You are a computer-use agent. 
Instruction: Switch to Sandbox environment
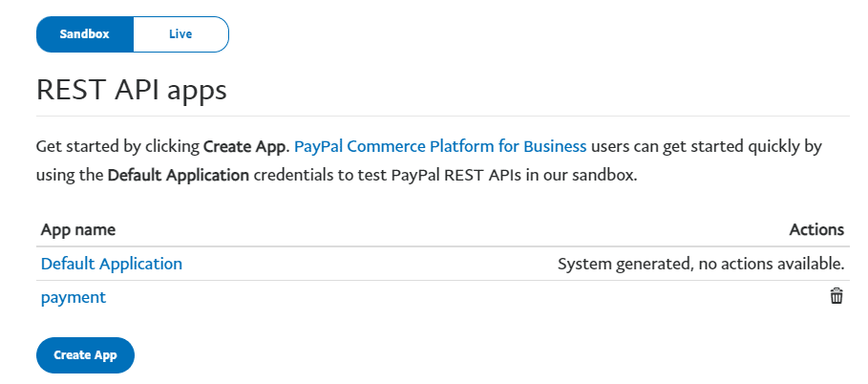point(85,34)
